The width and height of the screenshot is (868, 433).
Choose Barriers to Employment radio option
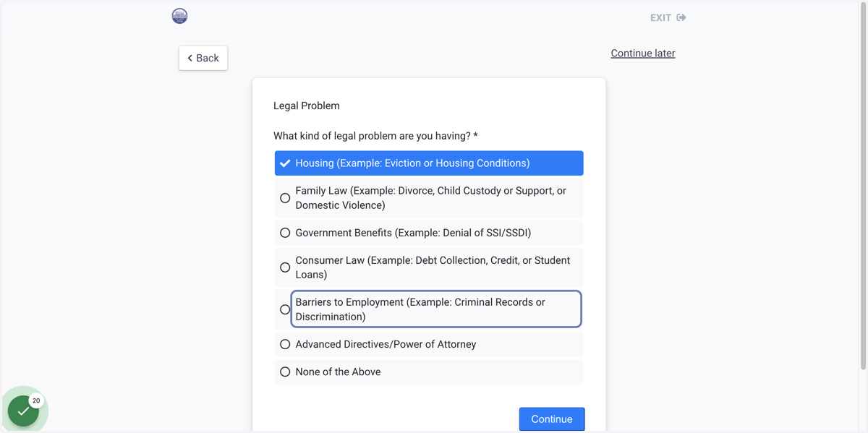pos(429,309)
